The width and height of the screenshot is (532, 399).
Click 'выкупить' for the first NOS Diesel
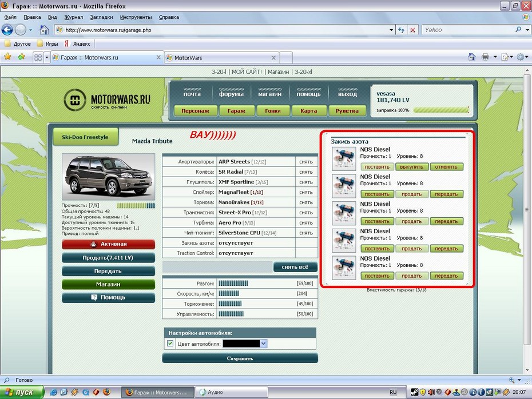pyautogui.click(x=411, y=167)
